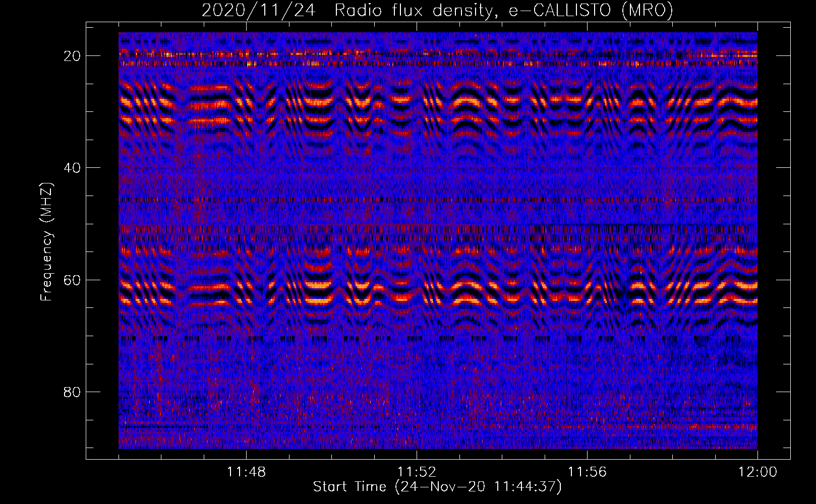Click the 12:00 time tick label
The image size is (816, 504).
(x=757, y=472)
